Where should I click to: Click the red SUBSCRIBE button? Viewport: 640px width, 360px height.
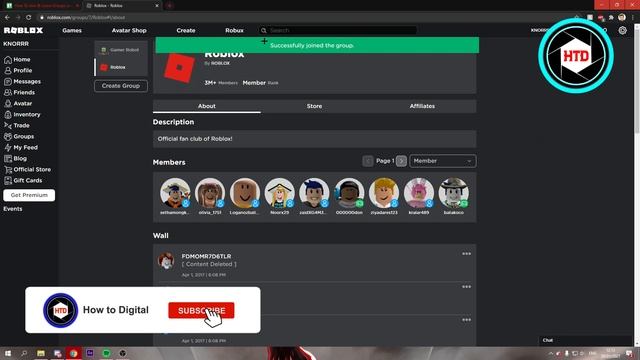coord(201,311)
